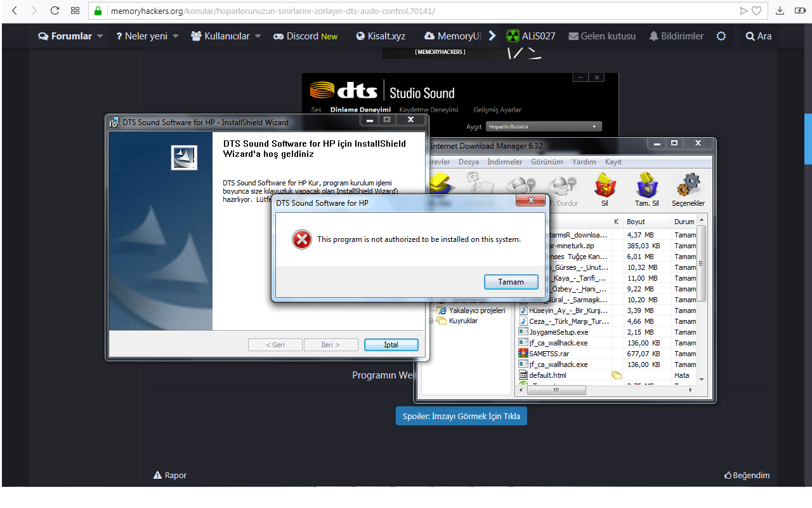Image resolution: width=812 pixels, height=508 pixels.
Task: Expand the Forumlar dropdown arrow
Action: coord(100,36)
